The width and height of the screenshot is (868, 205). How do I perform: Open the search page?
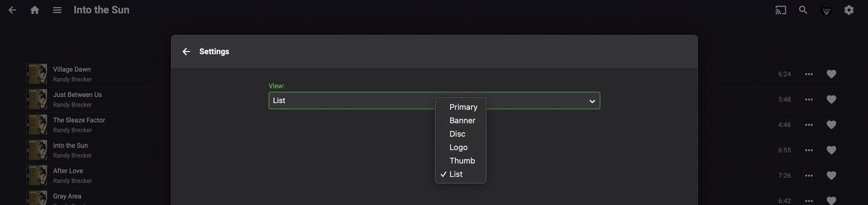(803, 10)
